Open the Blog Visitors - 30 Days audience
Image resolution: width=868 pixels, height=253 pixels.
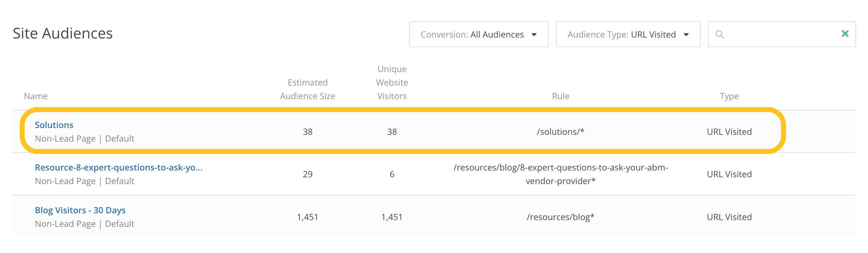pyautogui.click(x=80, y=210)
